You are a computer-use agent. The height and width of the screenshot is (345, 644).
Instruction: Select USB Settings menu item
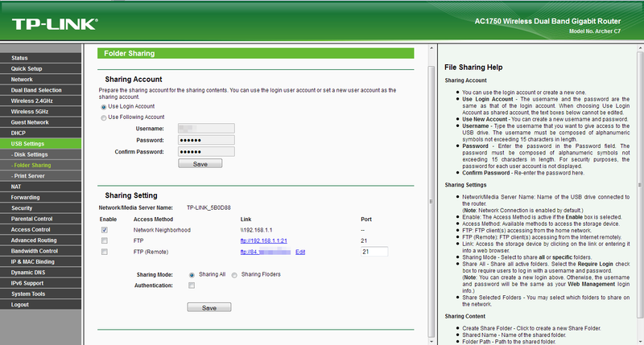point(41,144)
